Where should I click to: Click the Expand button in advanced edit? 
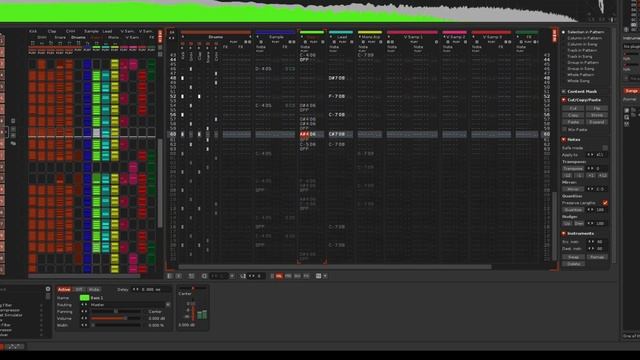(597, 122)
